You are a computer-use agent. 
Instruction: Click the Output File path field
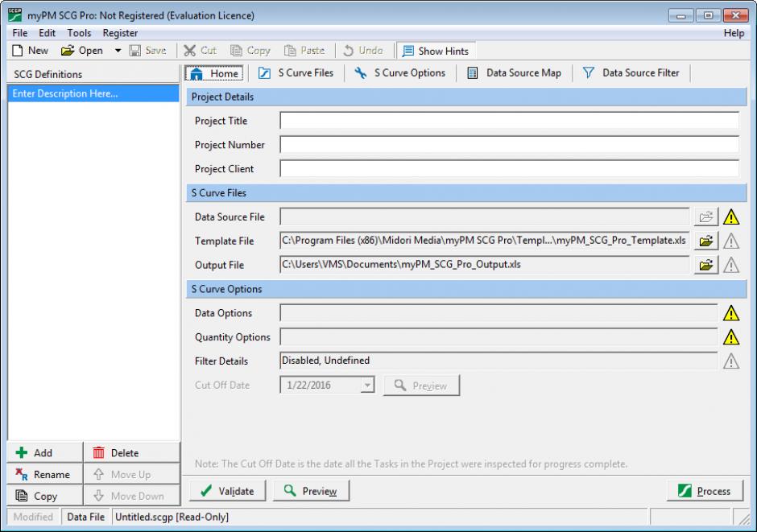(x=484, y=265)
